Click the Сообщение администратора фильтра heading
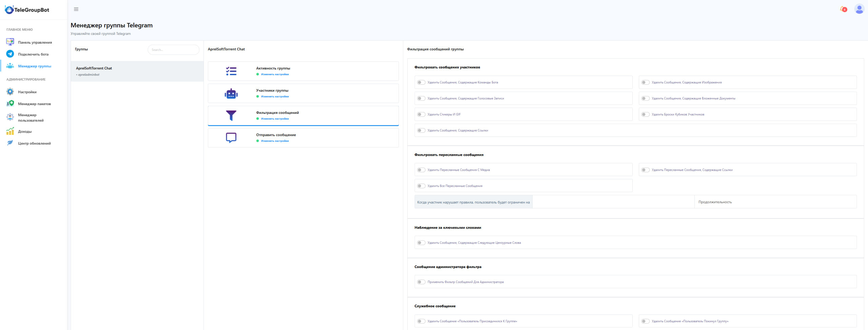The image size is (868, 330). pos(448,267)
